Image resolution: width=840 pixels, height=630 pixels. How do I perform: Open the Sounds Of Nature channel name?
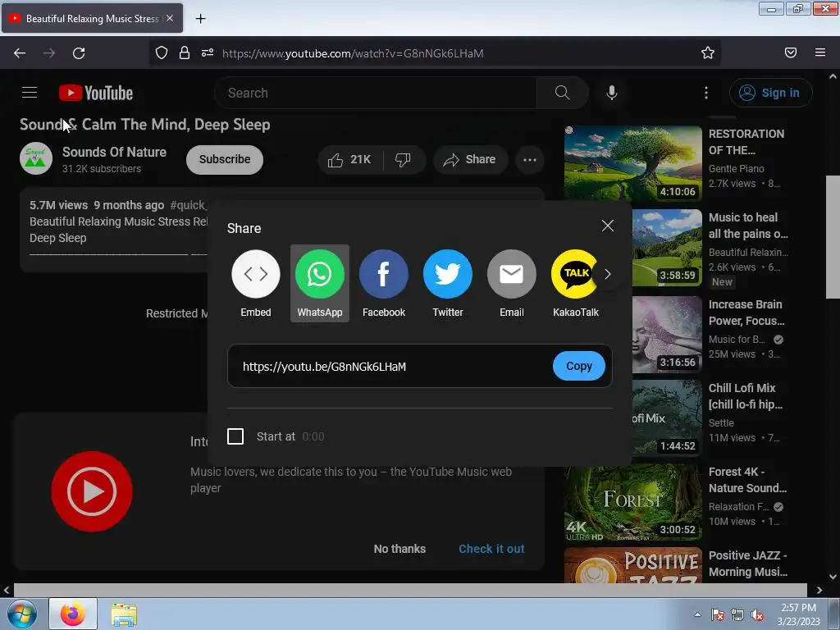click(114, 152)
